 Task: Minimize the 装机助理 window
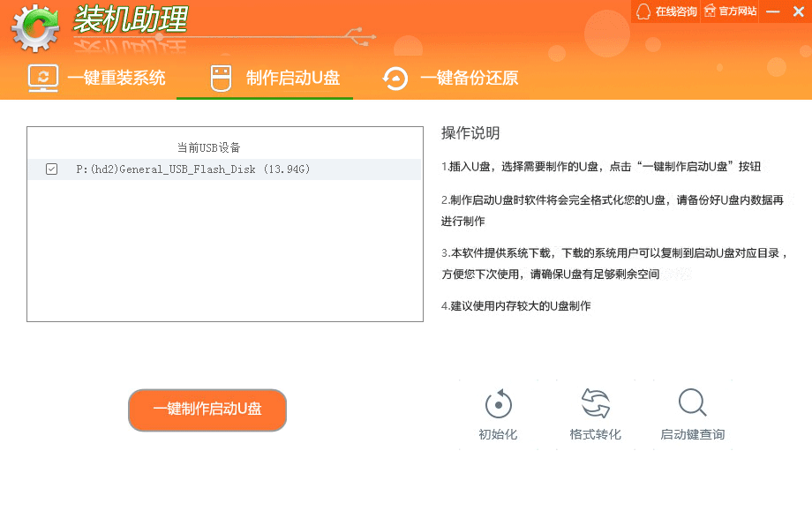point(773,11)
